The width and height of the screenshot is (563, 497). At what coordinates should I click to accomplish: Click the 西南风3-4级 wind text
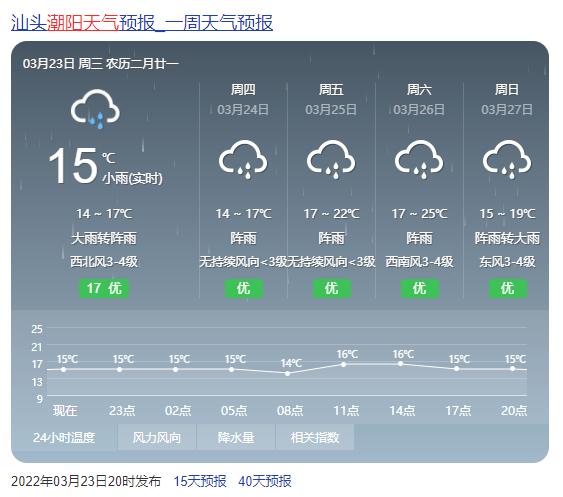point(419,261)
